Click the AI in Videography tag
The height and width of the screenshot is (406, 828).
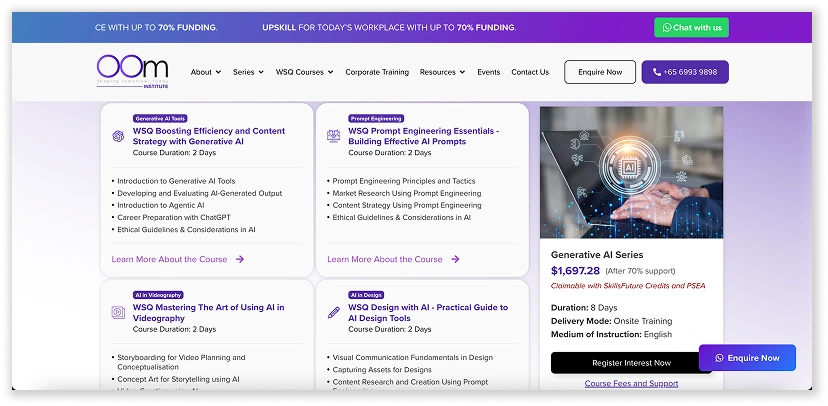[158, 295]
